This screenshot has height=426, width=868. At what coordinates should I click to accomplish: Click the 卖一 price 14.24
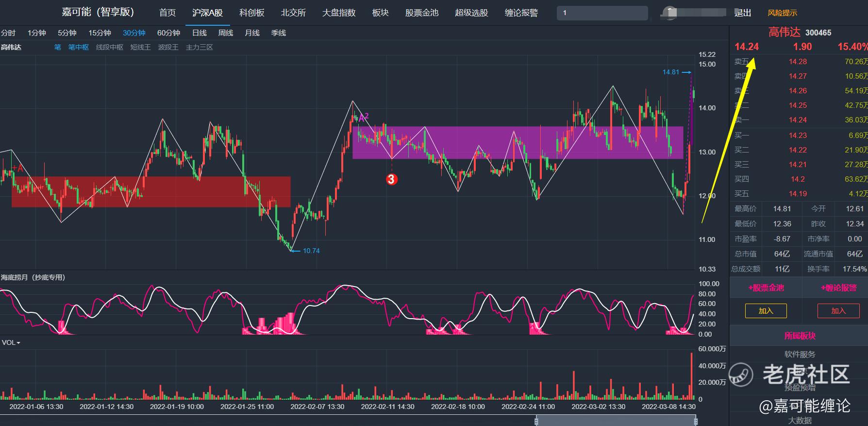tap(798, 120)
